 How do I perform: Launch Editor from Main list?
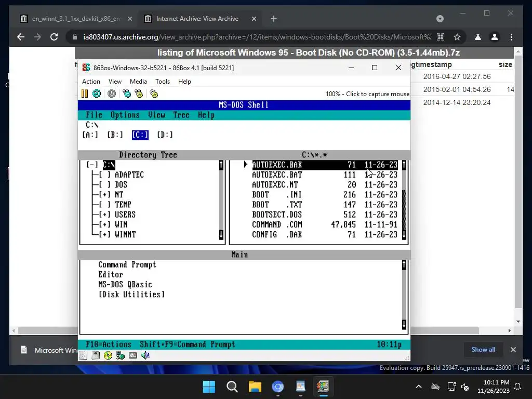(x=111, y=274)
